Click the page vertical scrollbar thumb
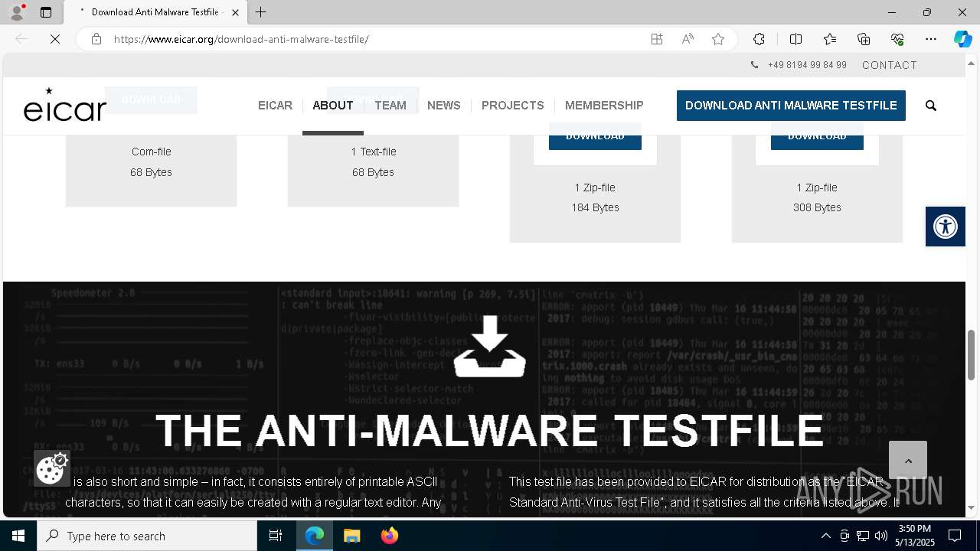This screenshot has width=980, height=551. 972,354
